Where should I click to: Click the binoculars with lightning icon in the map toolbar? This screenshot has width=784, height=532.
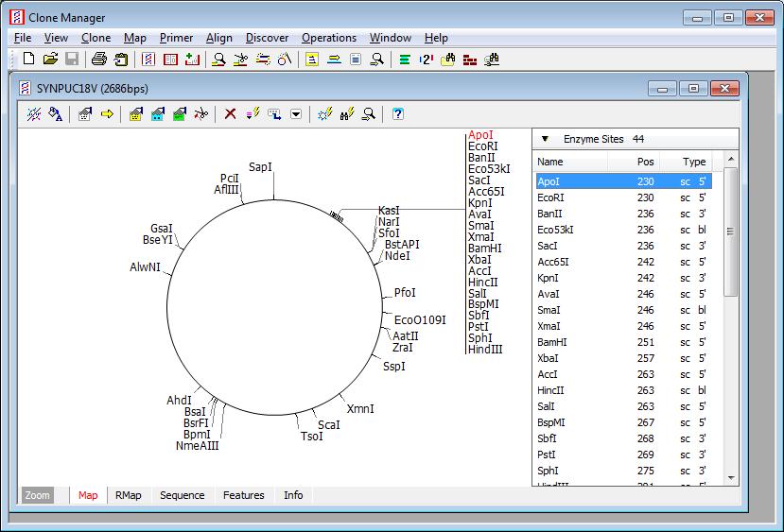click(x=347, y=114)
